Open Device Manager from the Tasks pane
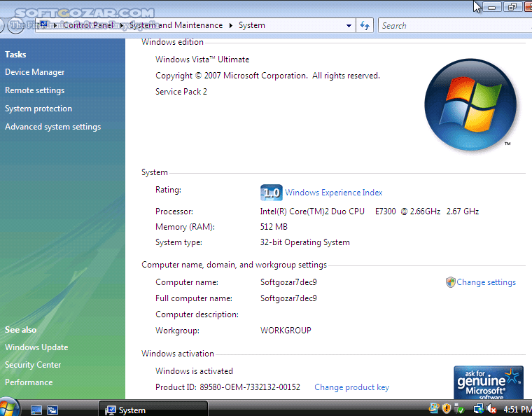The height and width of the screenshot is (416, 532). (34, 72)
